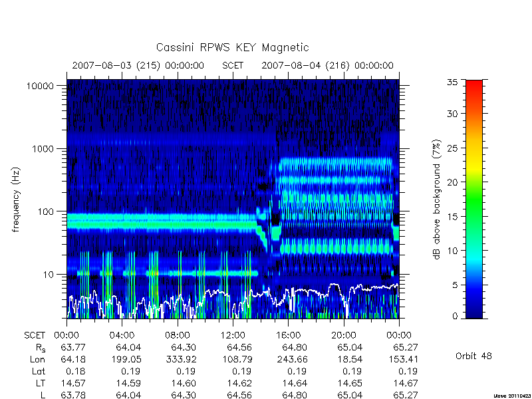Viewport: 532px width, 399px height.
Task: Click the Lon value "333.92"
Action: [182, 359]
